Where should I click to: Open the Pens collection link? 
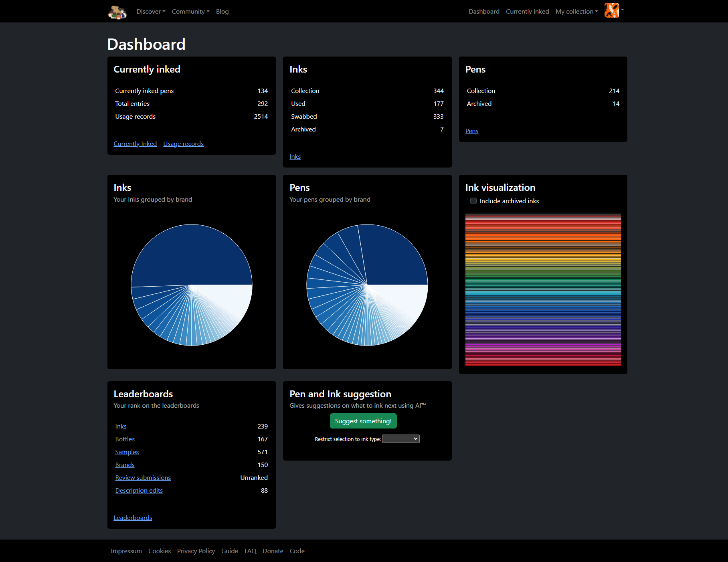471,131
